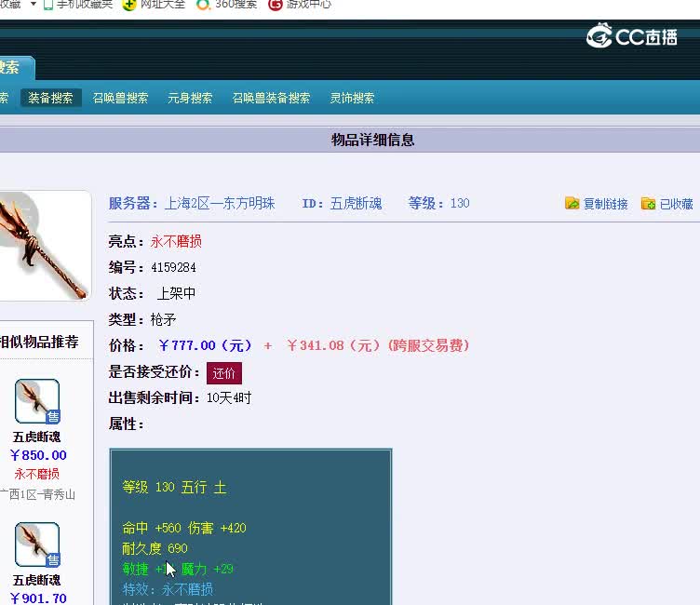Click the 相似物品推荐 heading

tap(39, 342)
